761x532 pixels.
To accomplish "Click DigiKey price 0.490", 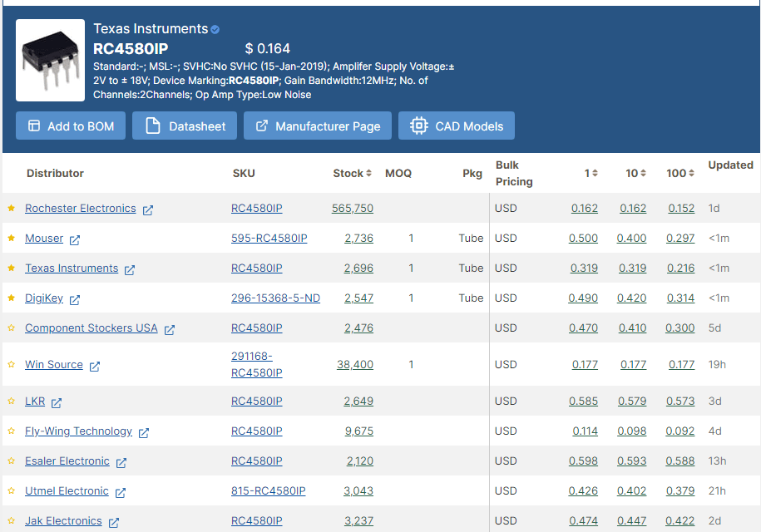I will click(x=583, y=298).
